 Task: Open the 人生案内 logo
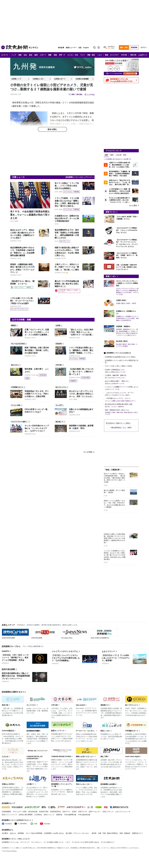pyautogui.click(x=37, y=778)
